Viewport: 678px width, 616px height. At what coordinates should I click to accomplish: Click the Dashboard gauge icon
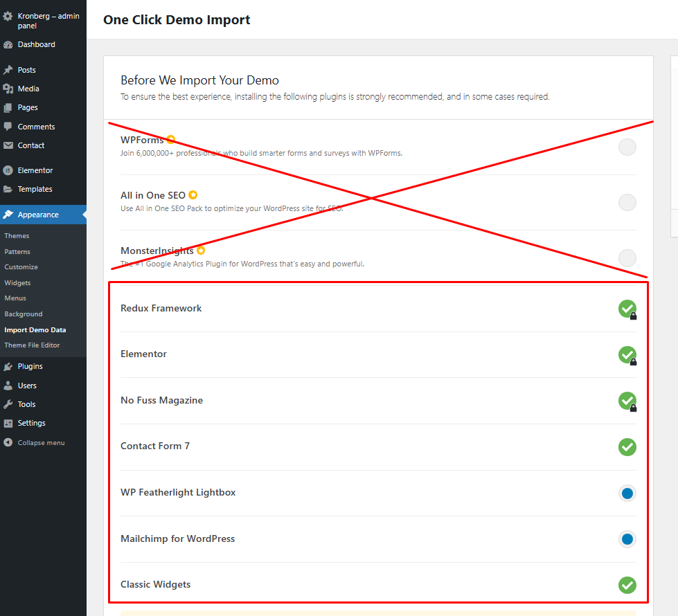[8, 45]
